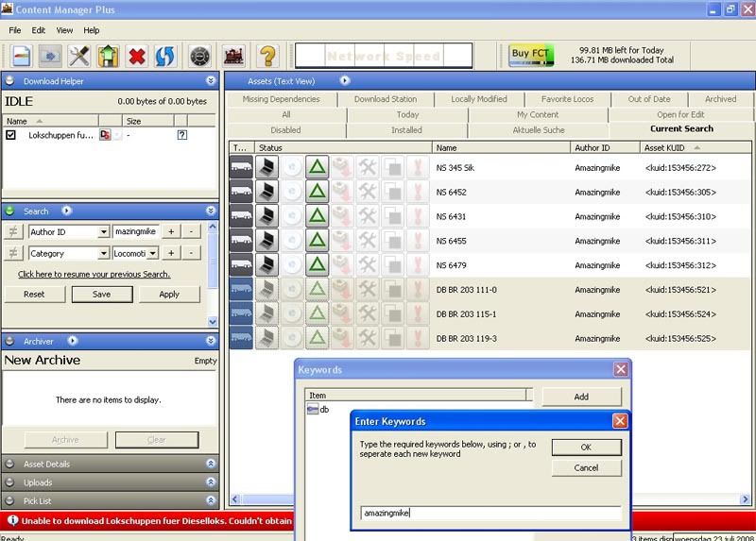The image size is (756, 541).
Task: Click the green triangle status icon for NS 6452
Action: pos(317,192)
